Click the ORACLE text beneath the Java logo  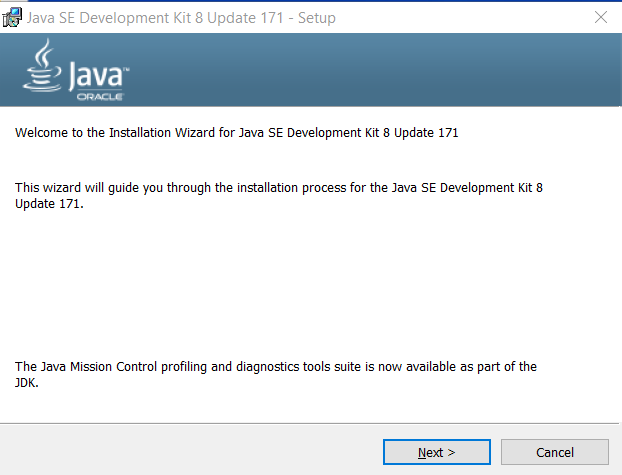pyautogui.click(x=100, y=97)
